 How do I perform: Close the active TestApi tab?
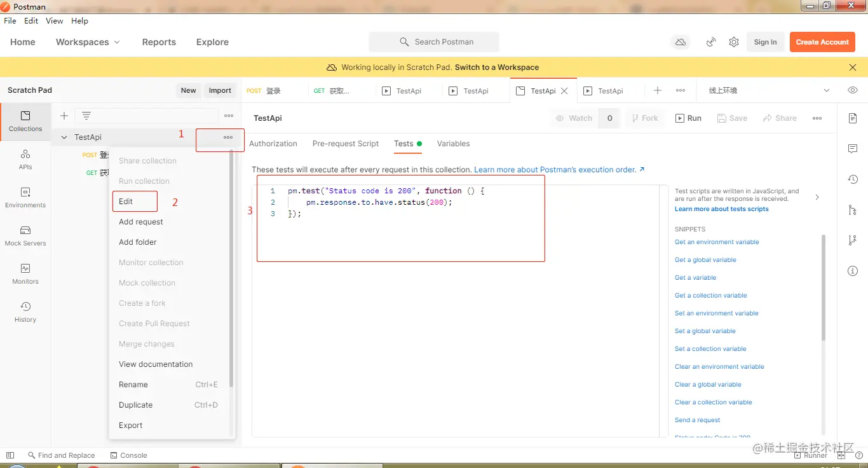pos(565,91)
